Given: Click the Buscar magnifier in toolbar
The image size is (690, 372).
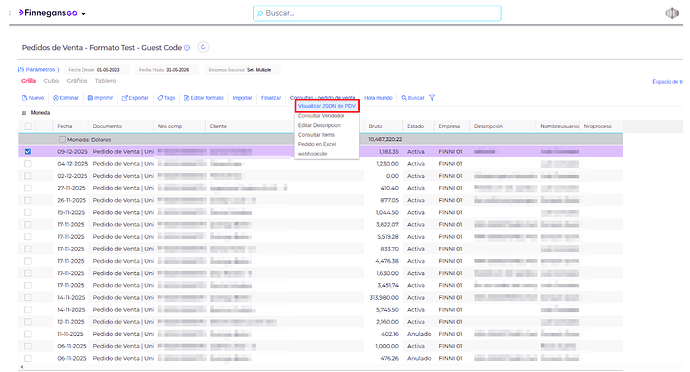Looking at the screenshot, I should [x=404, y=98].
